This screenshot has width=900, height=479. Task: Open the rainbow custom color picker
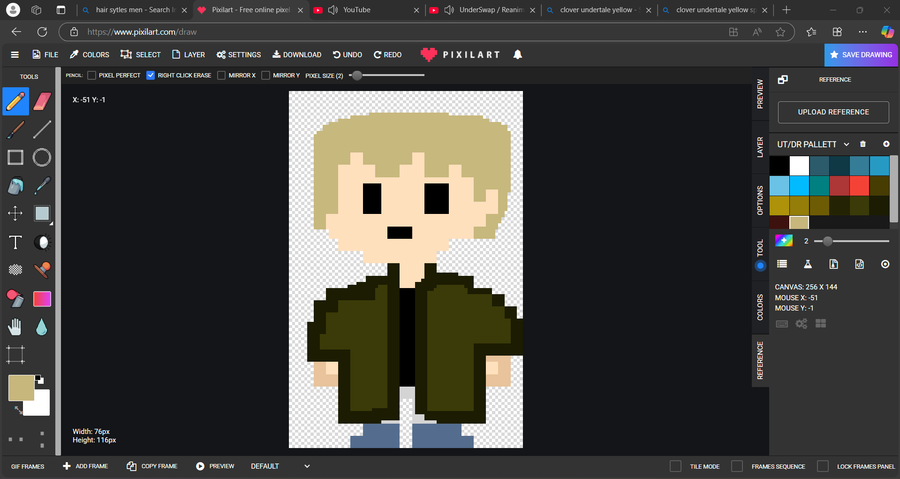[784, 240]
